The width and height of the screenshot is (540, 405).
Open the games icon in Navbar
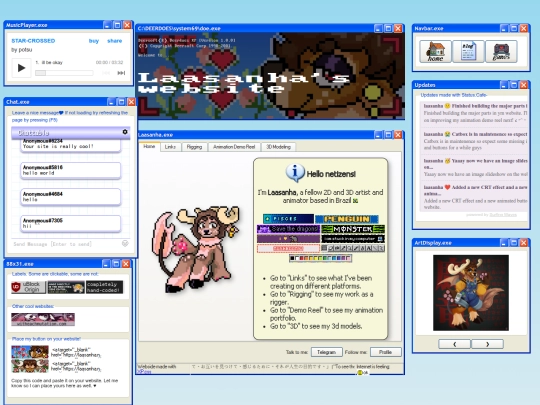pyautogui.click(x=501, y=51)
